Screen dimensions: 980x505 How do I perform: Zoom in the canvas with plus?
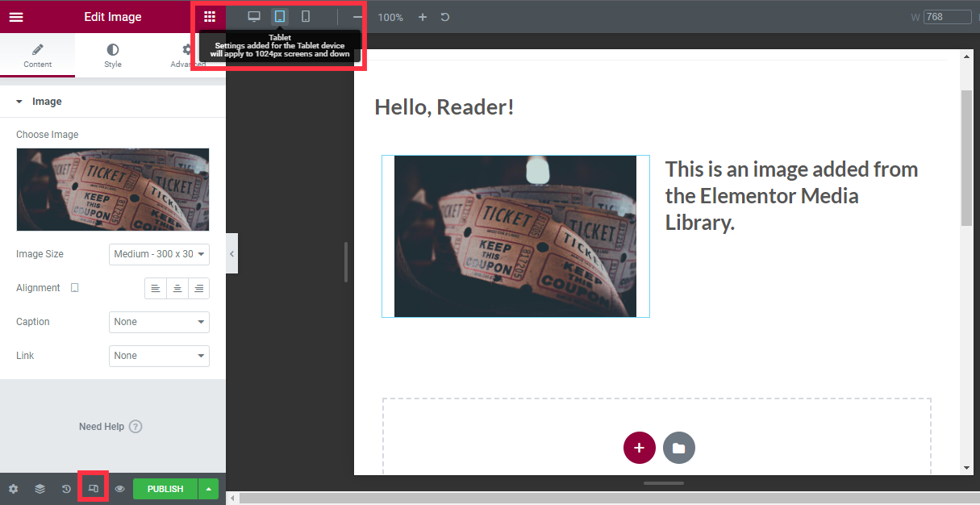(x=423, y=17)
